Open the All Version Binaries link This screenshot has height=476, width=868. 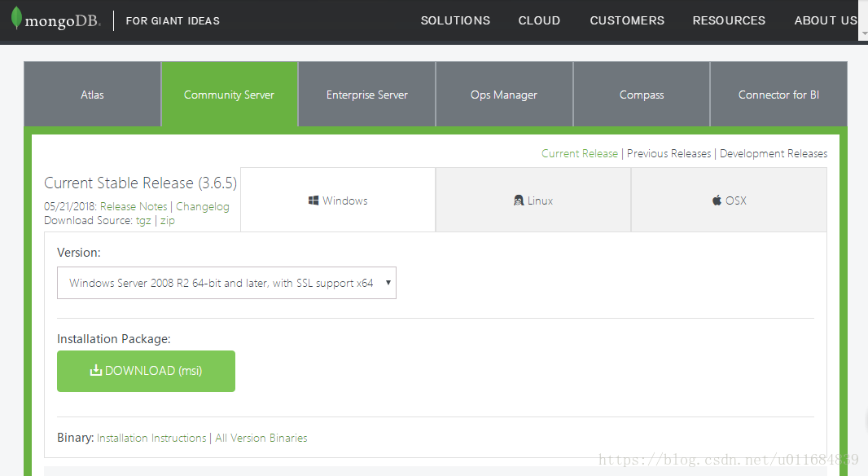tap(261, 438)
